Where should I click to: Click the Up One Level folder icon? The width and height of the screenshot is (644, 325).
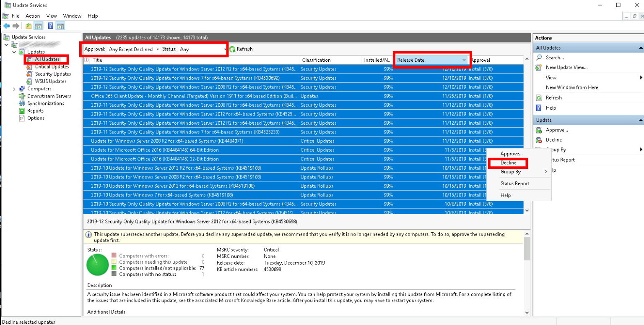pos(29,26)
